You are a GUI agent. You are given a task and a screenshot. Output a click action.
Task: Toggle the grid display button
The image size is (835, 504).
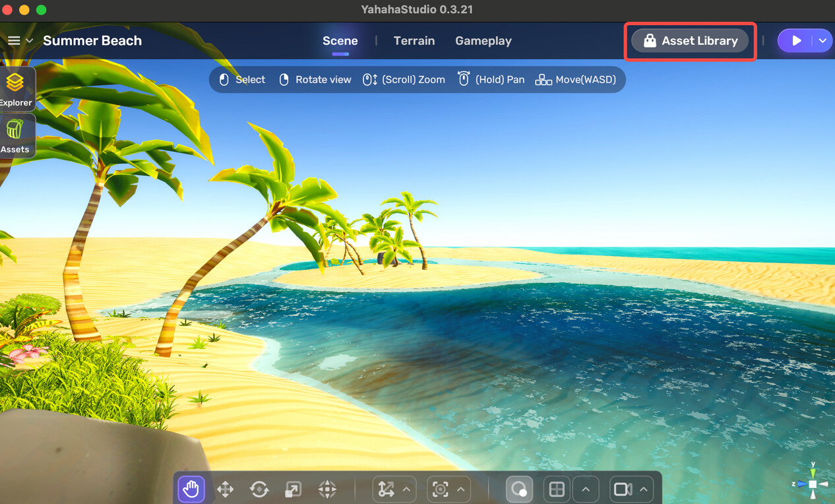coord(557,489)
